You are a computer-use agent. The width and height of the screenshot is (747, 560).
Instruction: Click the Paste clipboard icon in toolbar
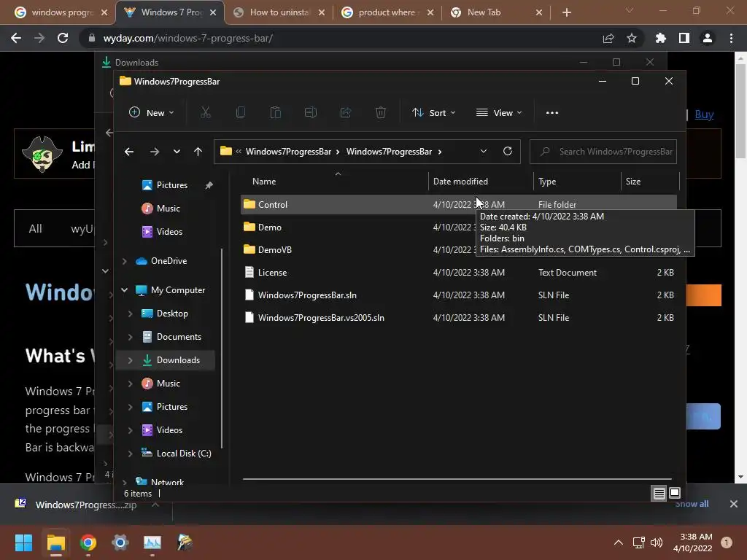click(275, 113)
